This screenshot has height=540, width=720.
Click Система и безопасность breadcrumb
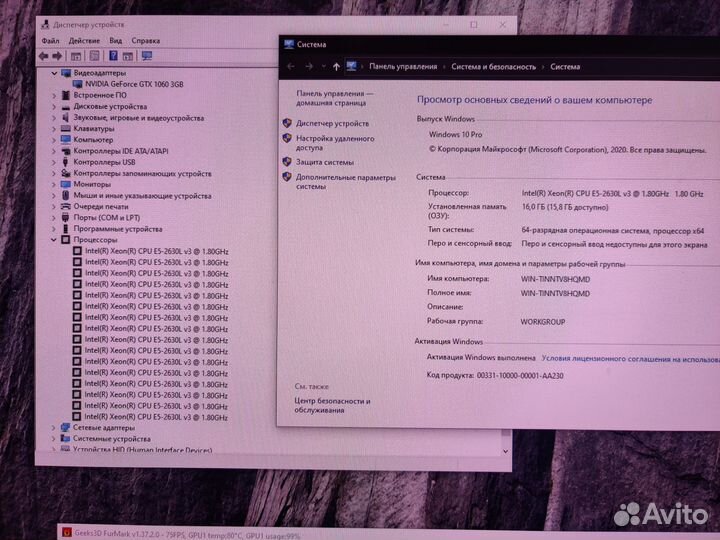coord(494,67)
